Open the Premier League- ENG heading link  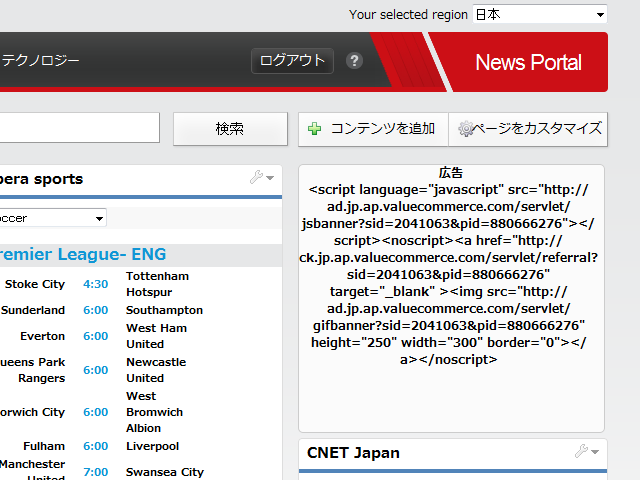pos(82,254)
